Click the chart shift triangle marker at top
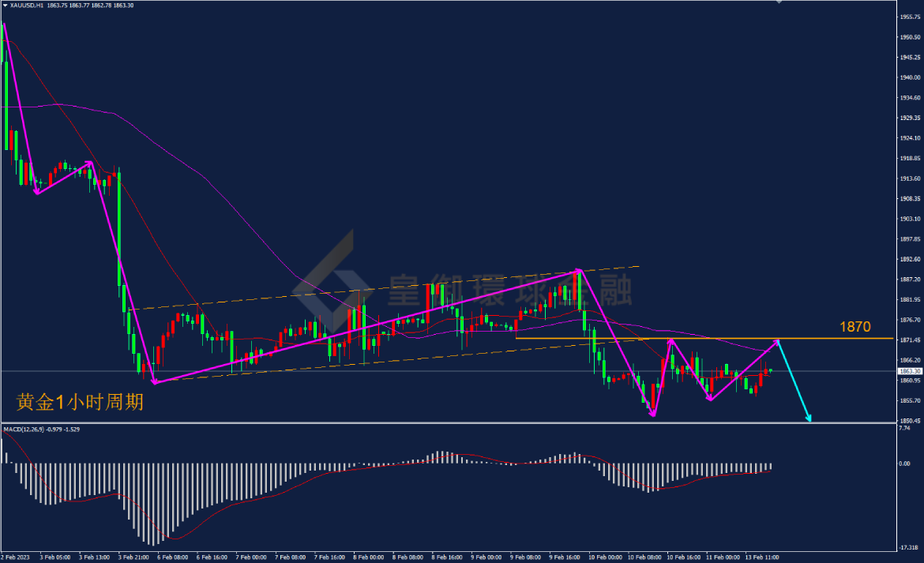This screenshot has height=563, width=924. [779, 2]
